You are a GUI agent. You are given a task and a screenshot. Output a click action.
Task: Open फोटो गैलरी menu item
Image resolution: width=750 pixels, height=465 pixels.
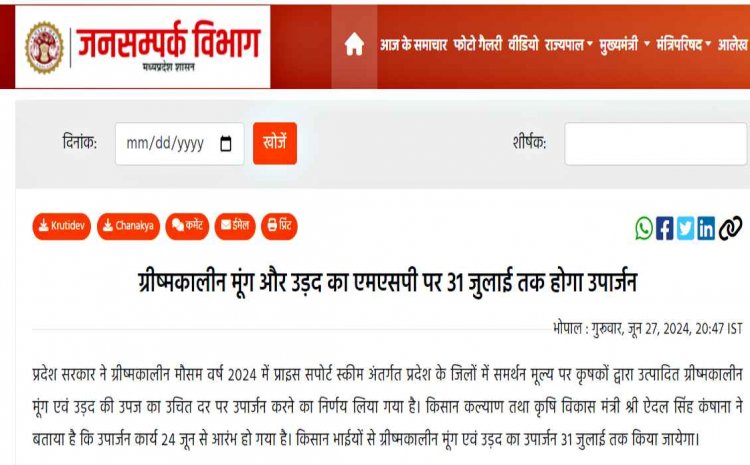(477, 44)
